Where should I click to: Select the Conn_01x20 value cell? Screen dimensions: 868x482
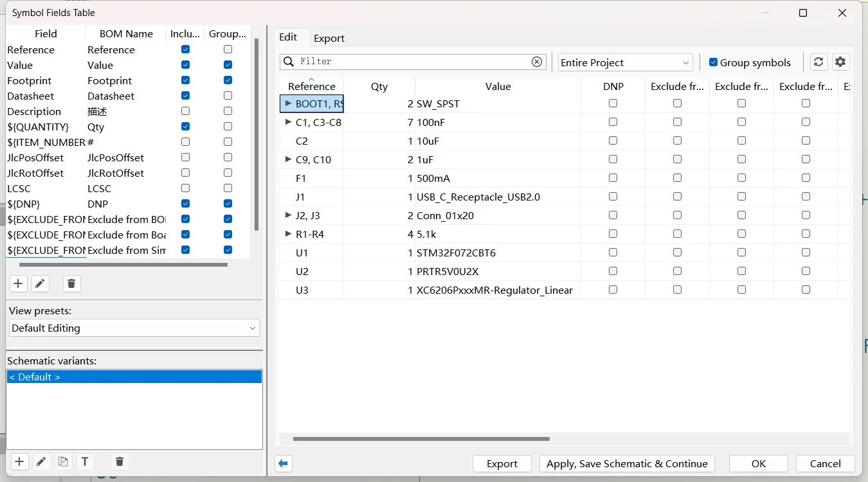pyautogui.click(x=498, y=215)
